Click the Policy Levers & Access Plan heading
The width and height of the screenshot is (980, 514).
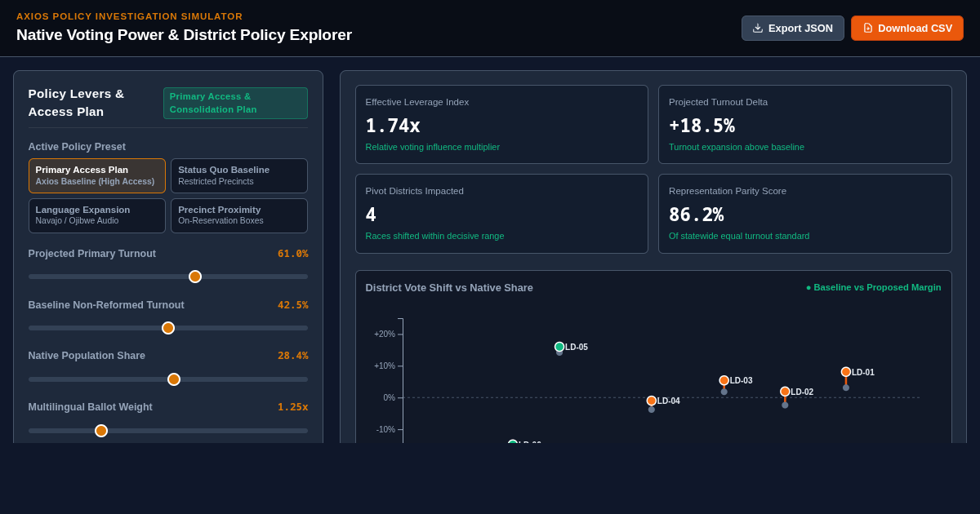pos(76,103)
